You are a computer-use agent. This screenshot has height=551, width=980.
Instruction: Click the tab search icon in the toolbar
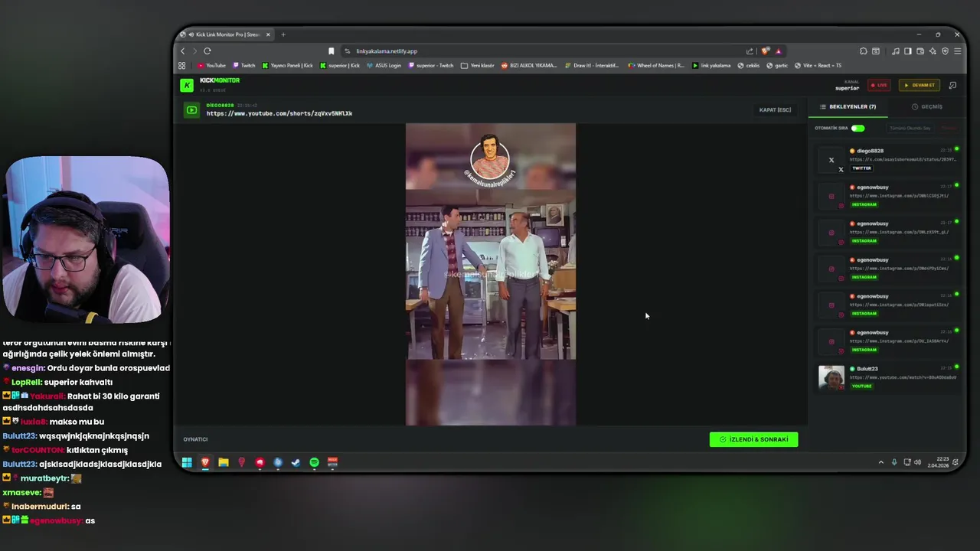876,51
